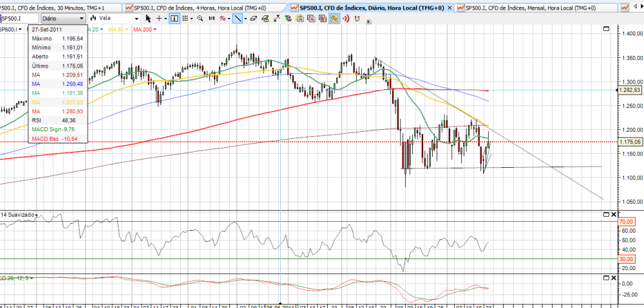The height and width of the screenshot is (308, 644).
Task: Maximize the MACD indicator panel
Action: pyautogui.click(x=606, y=278)
